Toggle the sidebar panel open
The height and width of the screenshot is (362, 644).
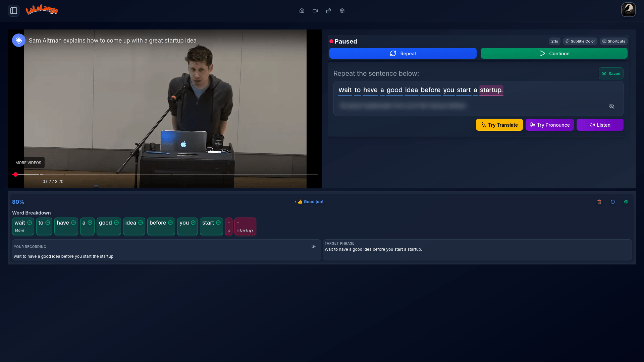coord(13,10)
